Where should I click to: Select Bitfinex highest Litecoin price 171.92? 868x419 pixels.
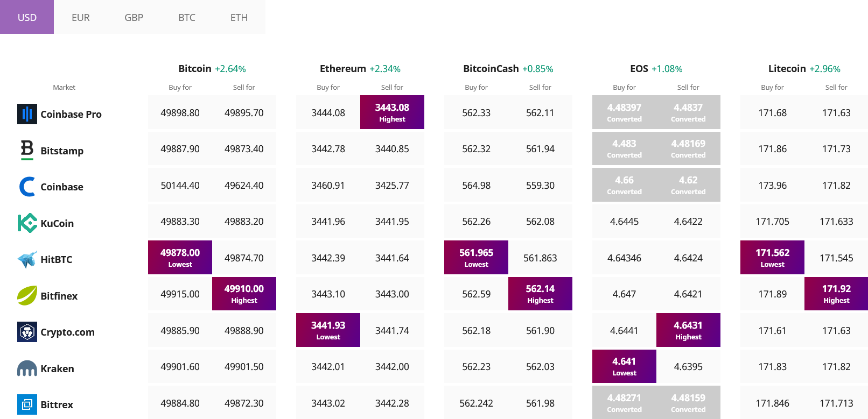click(836, 294)
